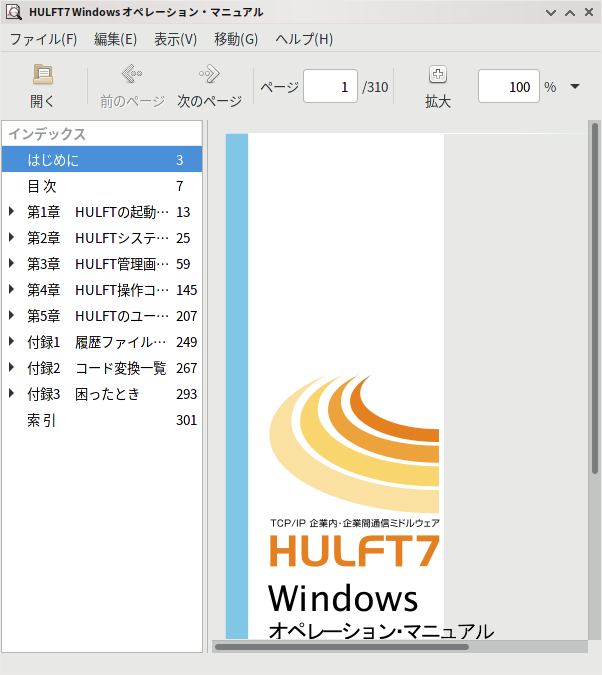Viewport: 602px width, 675px height.
Task: Select 第4章 HULFT操作コ… chapter row
Action: [102, 290]
